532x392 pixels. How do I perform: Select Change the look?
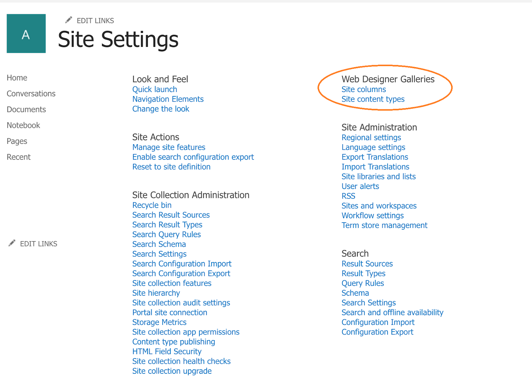click(x=161, y=109)
